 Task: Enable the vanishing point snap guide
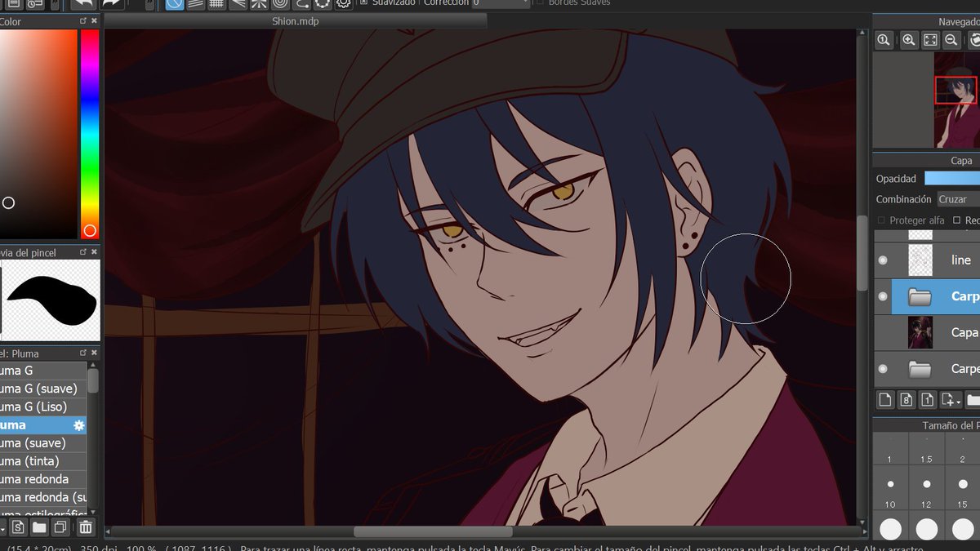(238, 3)
